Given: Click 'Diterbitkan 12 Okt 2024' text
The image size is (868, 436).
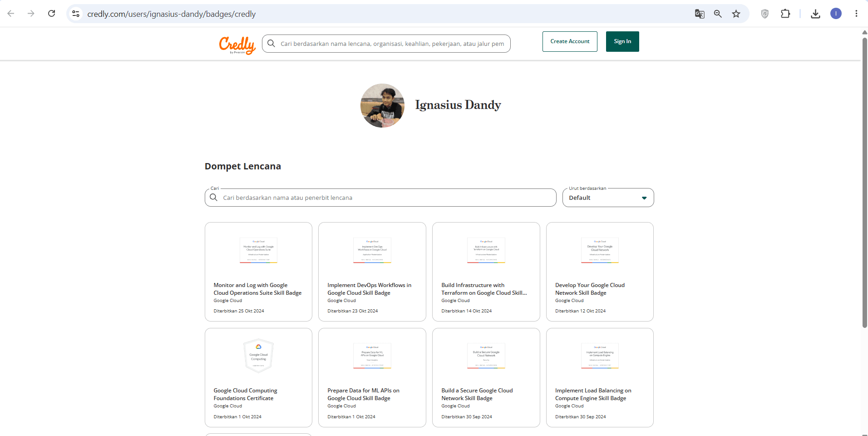Looking at the screenshot, I should [x=580, y=311].
